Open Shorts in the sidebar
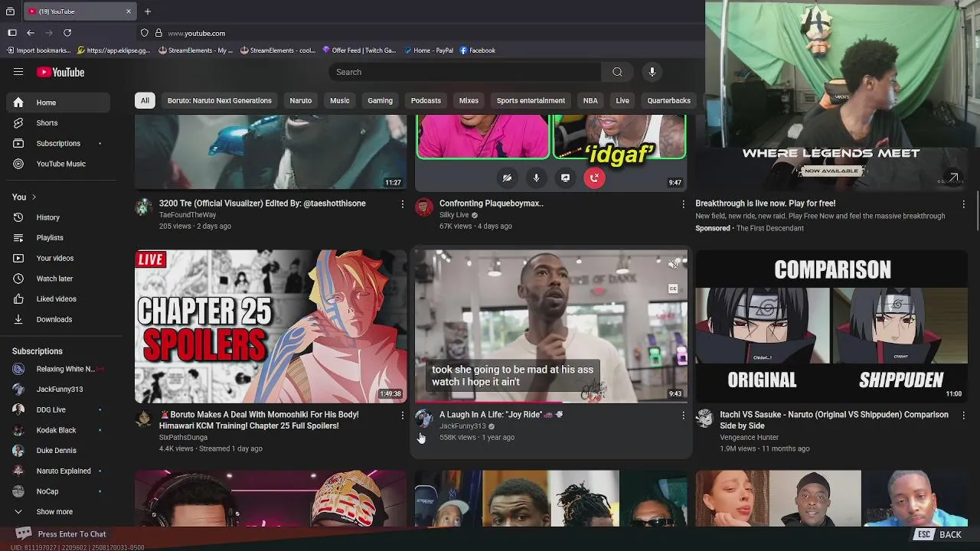980x551 pixels. pos(58,123)
